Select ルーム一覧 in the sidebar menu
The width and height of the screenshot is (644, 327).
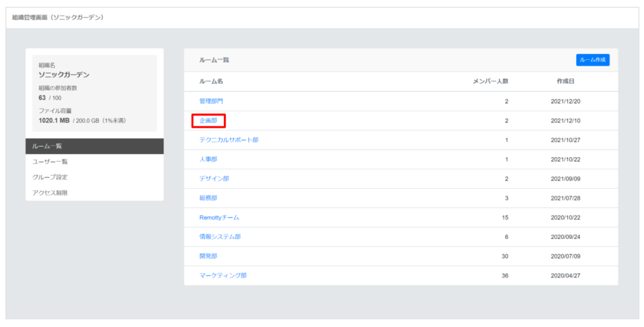(x=94, y=147)
